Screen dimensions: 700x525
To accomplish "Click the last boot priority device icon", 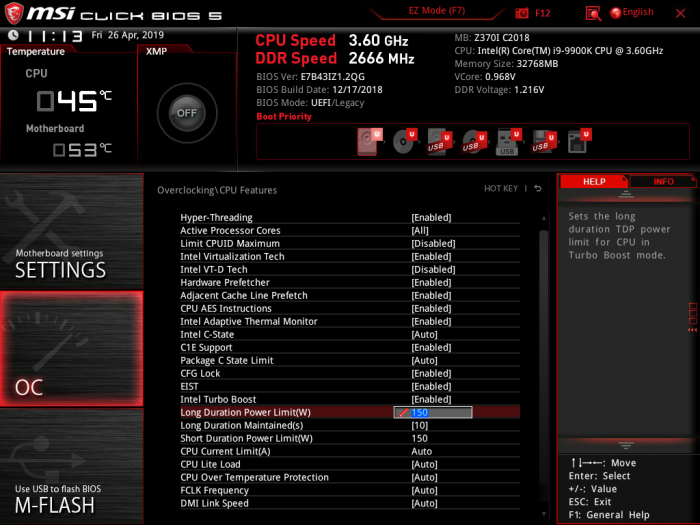I will pyautogui.click(x=578, y=142).
